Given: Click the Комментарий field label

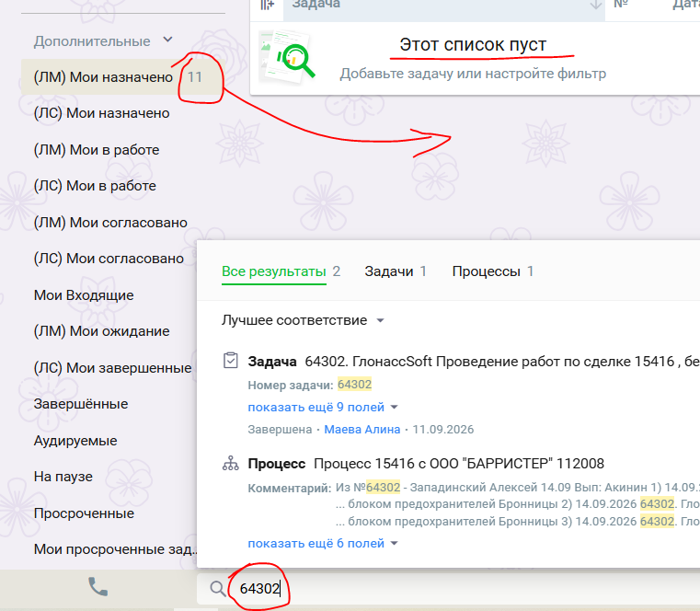Looking at the screenshot, I should pyautogui.click(x=290, y=488).
